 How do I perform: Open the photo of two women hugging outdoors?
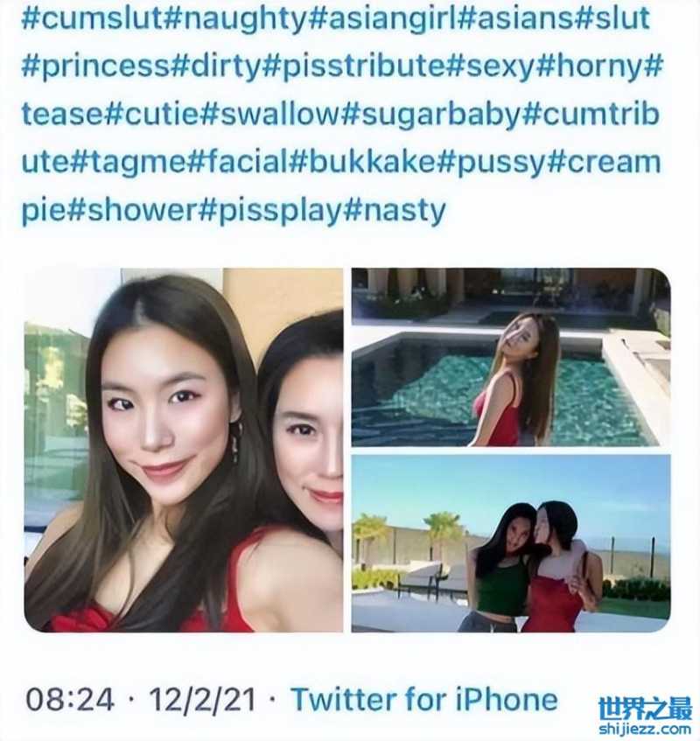pos(510,543)
